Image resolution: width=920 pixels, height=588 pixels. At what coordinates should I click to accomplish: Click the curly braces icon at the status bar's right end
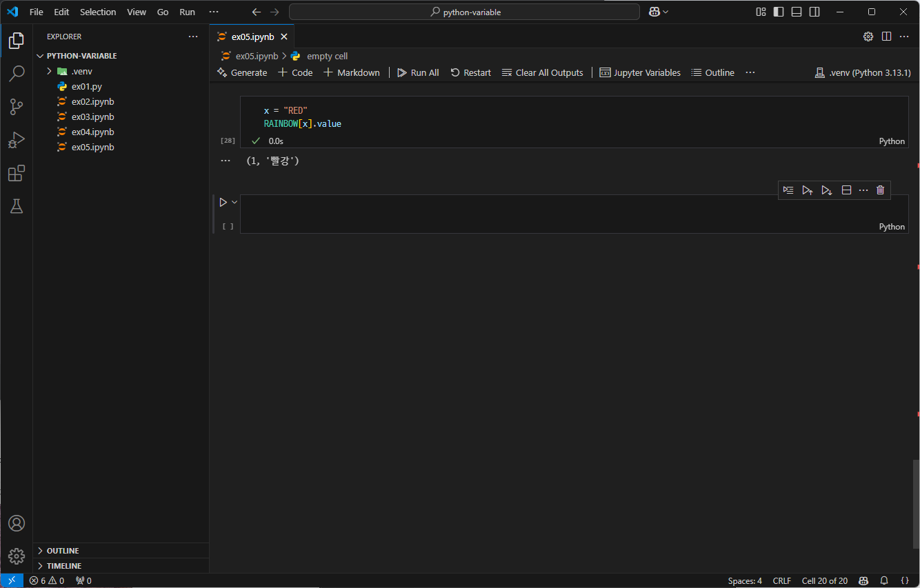click(905, 580)
